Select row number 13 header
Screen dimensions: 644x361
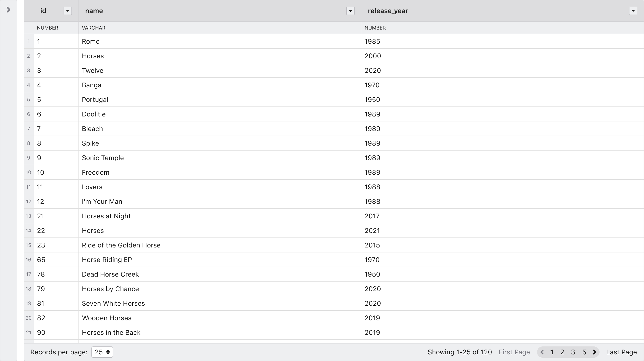[28, 216]
